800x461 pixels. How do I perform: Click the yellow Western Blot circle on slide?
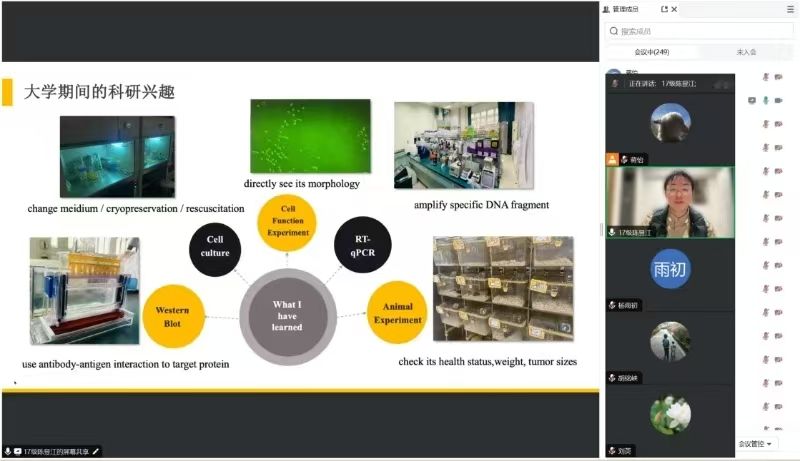[174, 310]
